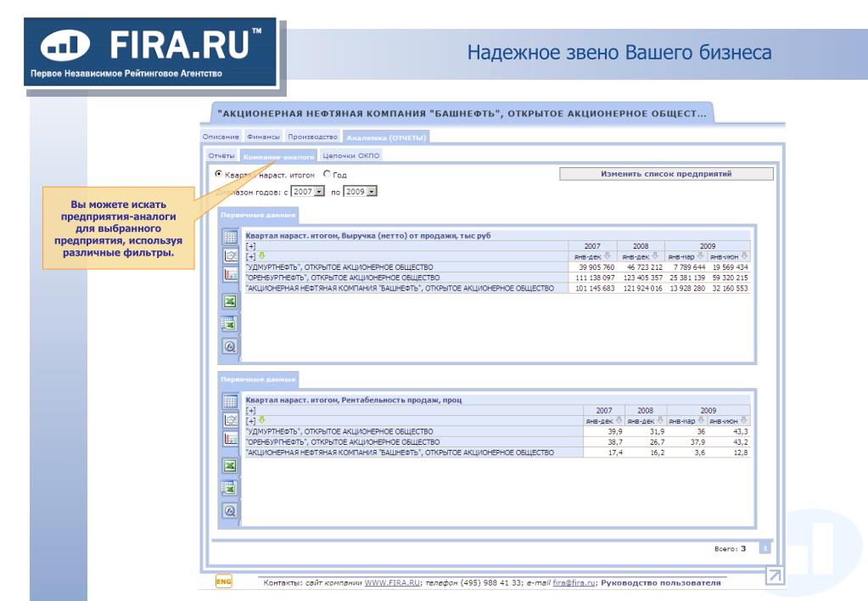The width and height of the screenshot is (868, 601).
Task: Switch language with the ENG icon
Action: [224, 581]
